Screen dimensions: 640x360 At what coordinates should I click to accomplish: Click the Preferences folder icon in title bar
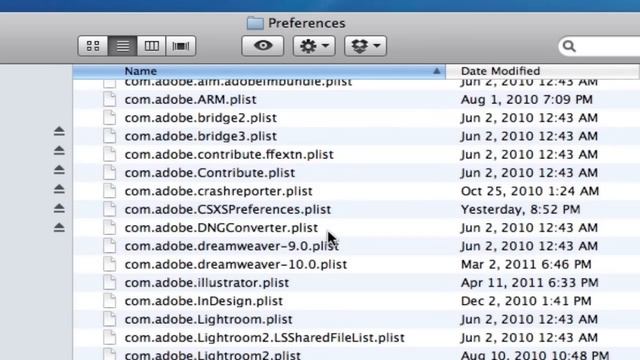pos(255,23)
